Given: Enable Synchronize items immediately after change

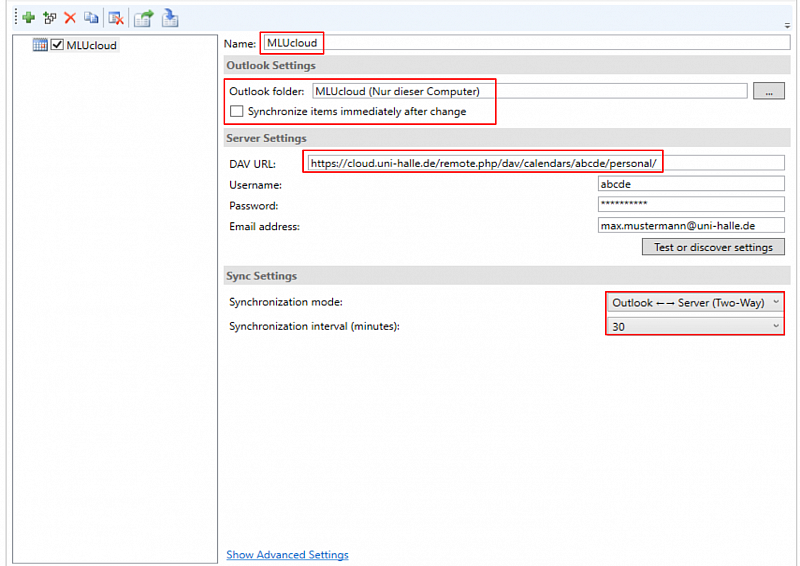Looking at the screenshot, I should (237, 111).
